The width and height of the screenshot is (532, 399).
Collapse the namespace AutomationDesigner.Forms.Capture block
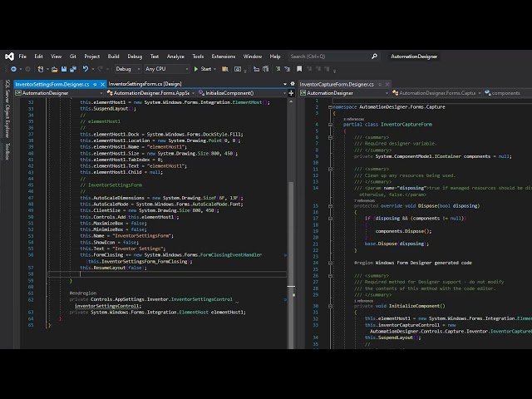click(x=330, y=107)
